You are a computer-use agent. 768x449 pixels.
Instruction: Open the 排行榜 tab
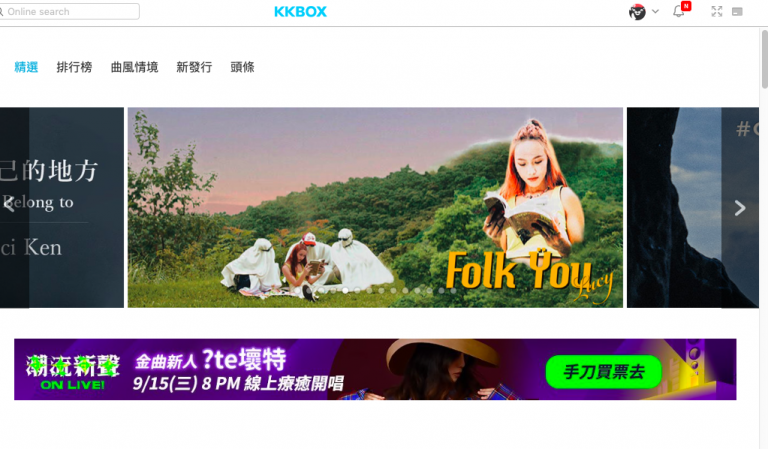(x=74, y=67)
